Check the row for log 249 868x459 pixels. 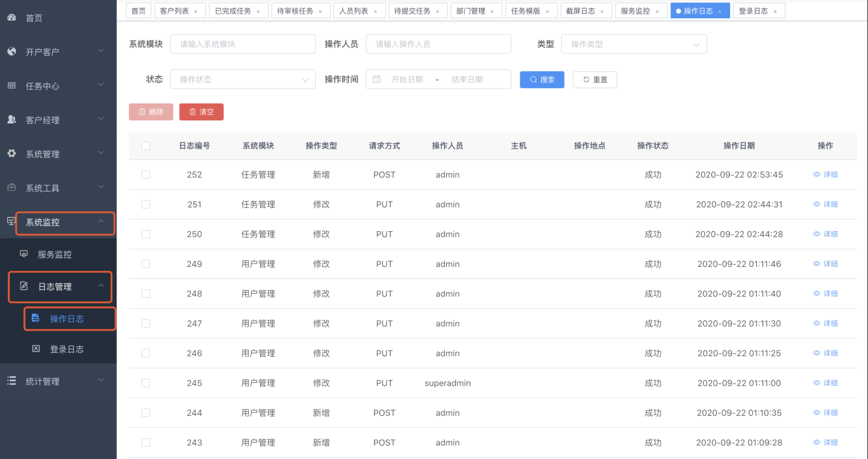coord(146,264)
